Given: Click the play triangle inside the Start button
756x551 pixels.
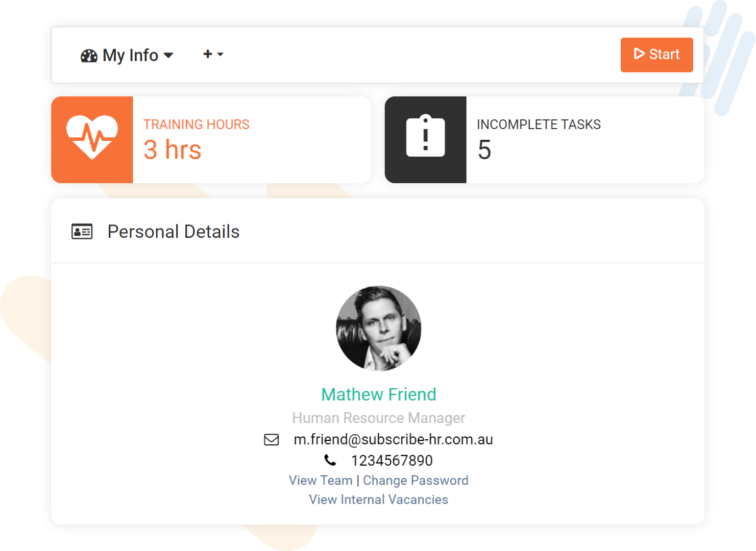Looking at the screenshot, I should point(639,54).
